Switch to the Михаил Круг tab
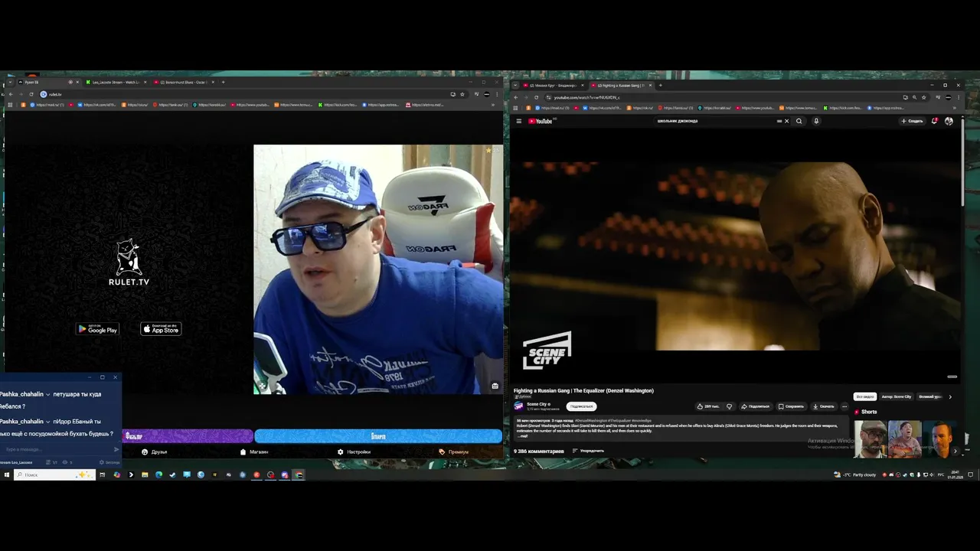The width and height of the screenshot is (980, 551). [x=553, y=85]
